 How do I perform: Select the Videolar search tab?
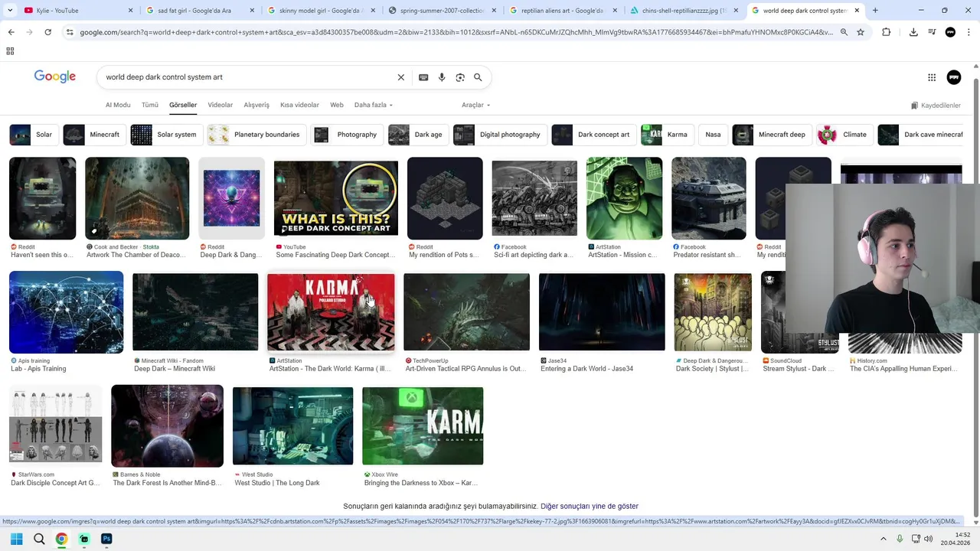(220, 105)
